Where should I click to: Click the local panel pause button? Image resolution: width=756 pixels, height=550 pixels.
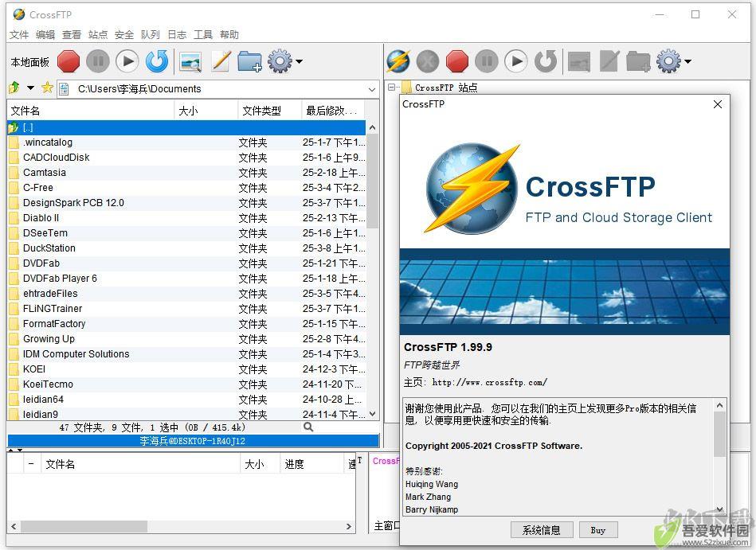tap(98, 61)
